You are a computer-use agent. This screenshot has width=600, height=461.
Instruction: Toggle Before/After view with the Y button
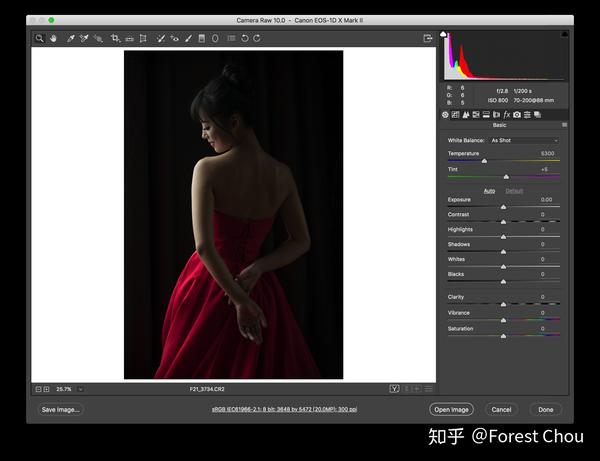pyautogui.click(x=395, y=389)
